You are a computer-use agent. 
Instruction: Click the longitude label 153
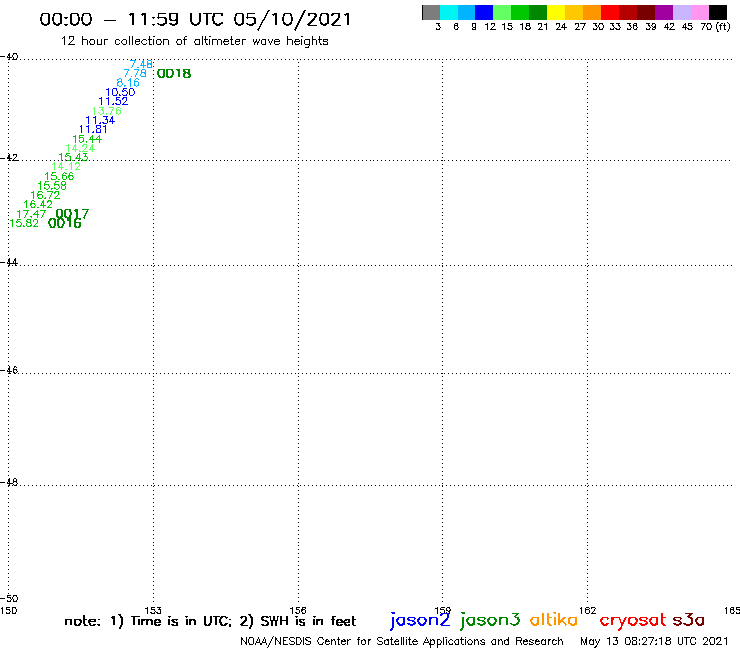153,610
